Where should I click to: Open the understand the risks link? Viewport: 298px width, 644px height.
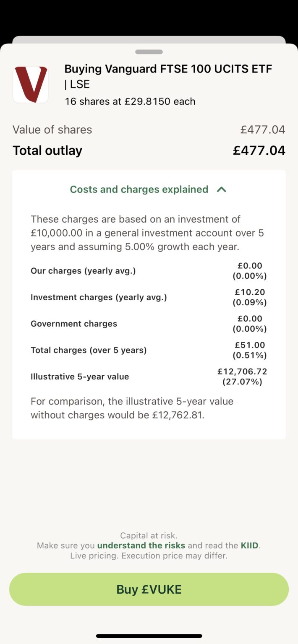(141, 545)
